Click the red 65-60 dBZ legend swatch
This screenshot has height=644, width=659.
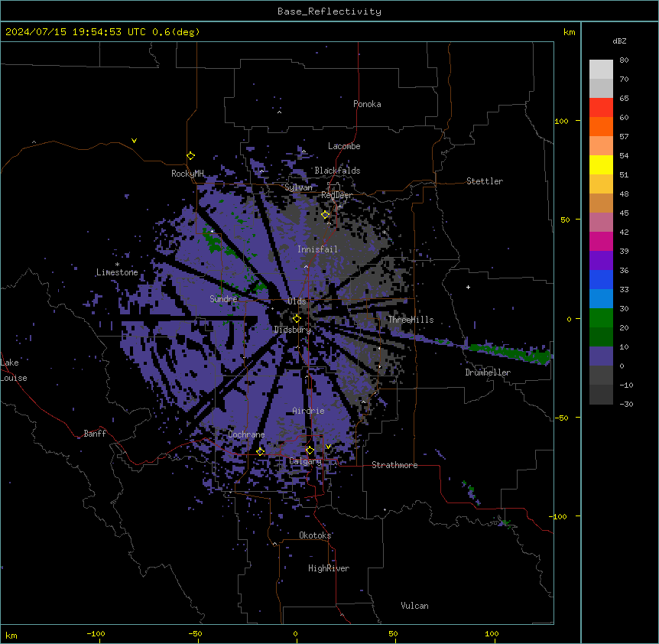601,107
